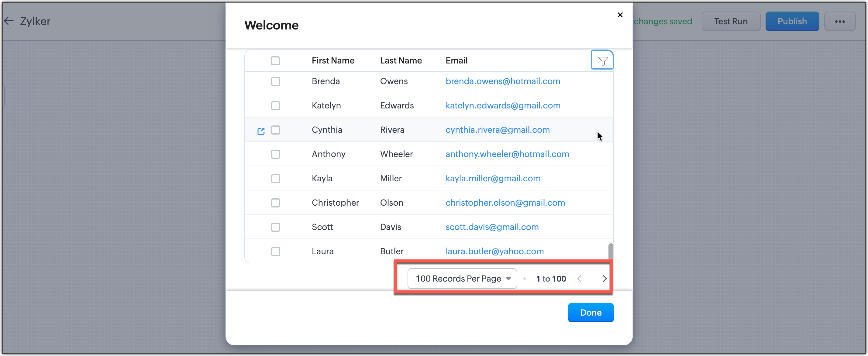Toggle the select-all header checkbox

click(275, 61)
